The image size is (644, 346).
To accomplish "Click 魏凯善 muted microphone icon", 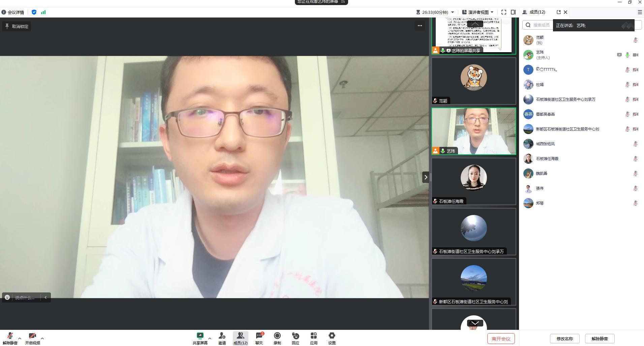I will point(635,174).
